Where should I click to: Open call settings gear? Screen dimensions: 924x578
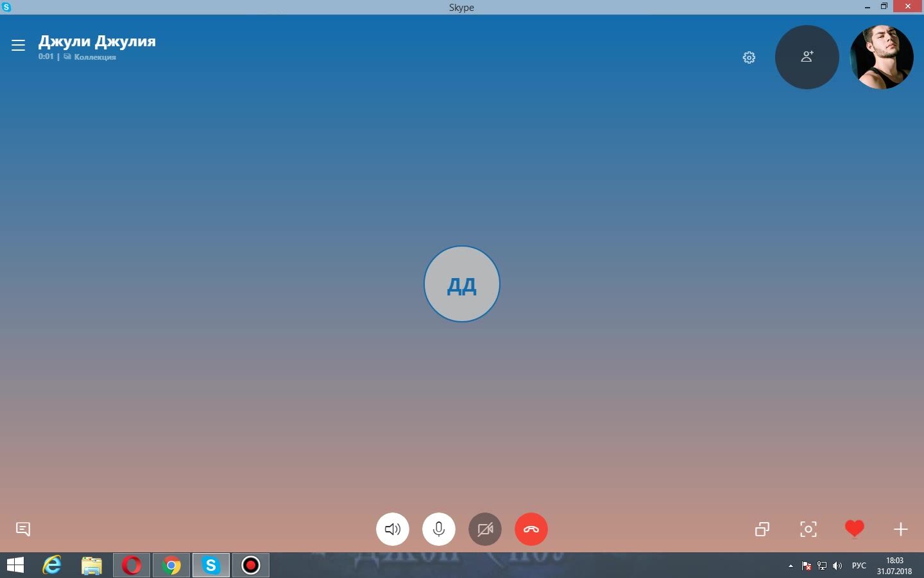[x=749, y=58]
